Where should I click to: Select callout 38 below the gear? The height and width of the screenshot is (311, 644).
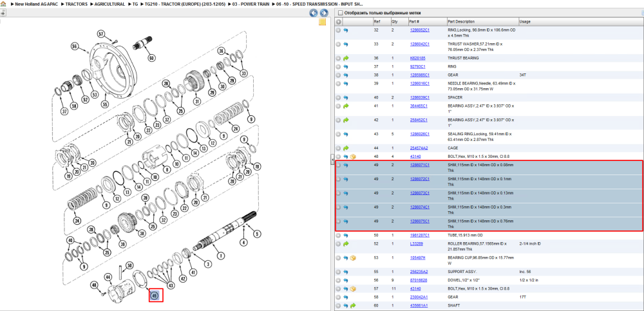click(142, 233)
